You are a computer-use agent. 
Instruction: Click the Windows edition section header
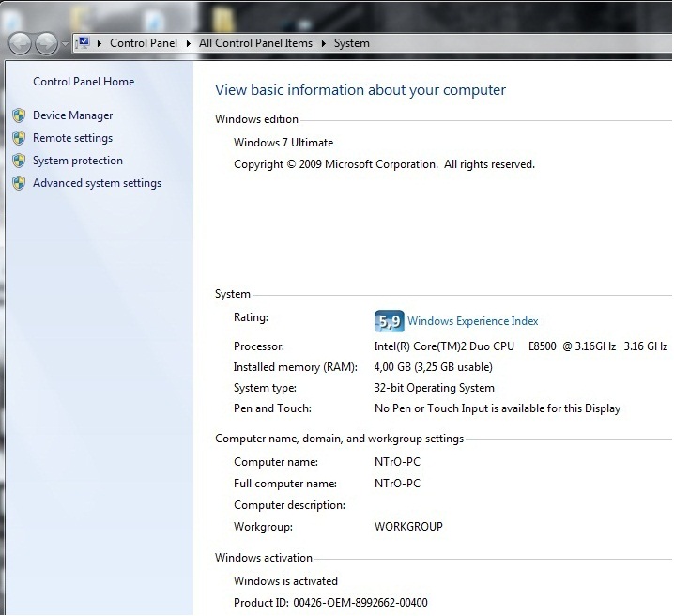click(256, 119)
